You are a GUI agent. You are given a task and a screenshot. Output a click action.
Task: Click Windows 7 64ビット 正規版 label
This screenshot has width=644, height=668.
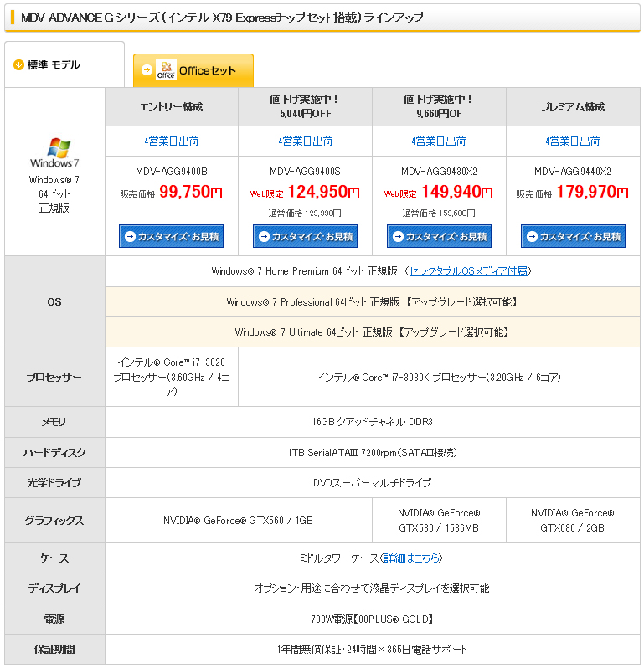tap(54, 194)
